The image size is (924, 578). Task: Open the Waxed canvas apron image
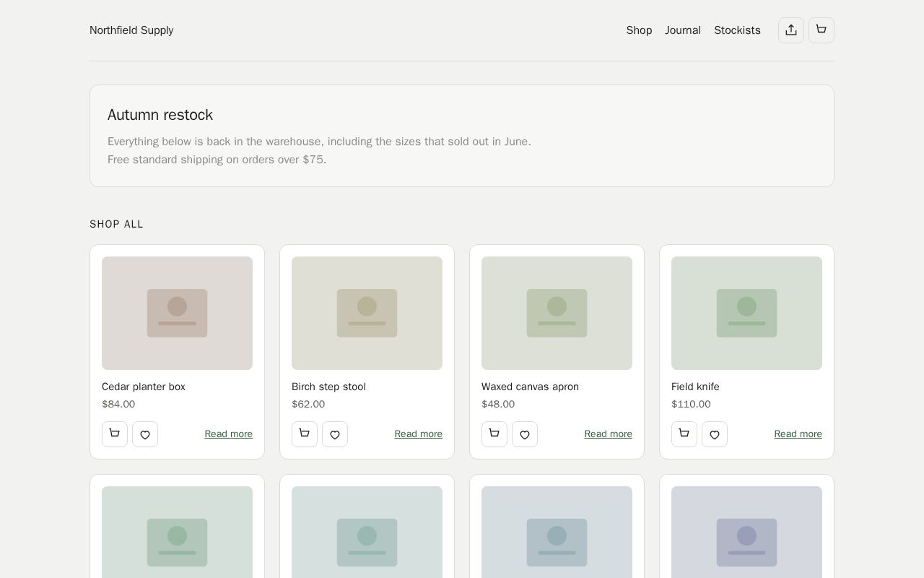click(x=557, y=313)
